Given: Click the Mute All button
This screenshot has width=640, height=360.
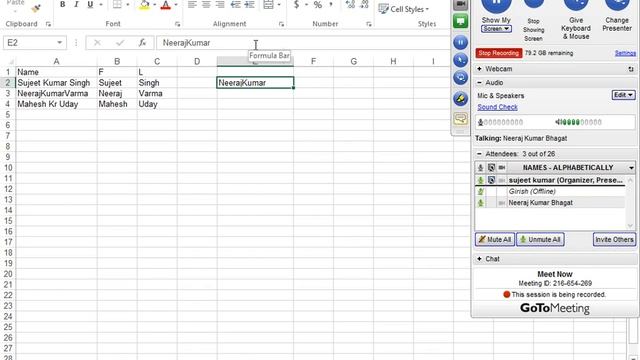Looking at the screenshot, I should [x=494, y=240].
